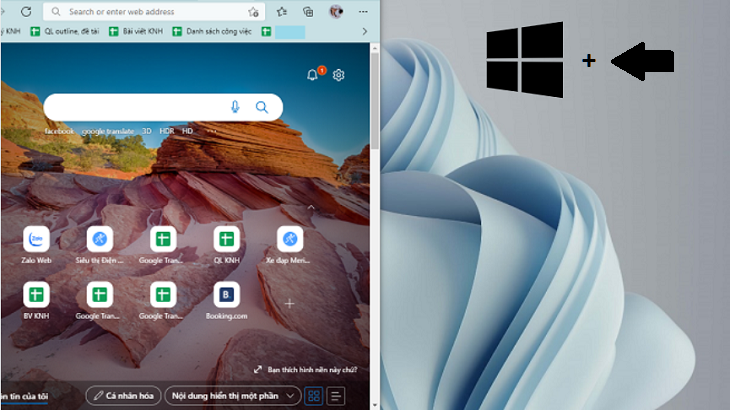Image resolution: width=730 pixels, height=410 pixels.
Task: Open page settings gear icon
Action: (x=338, y=75)
